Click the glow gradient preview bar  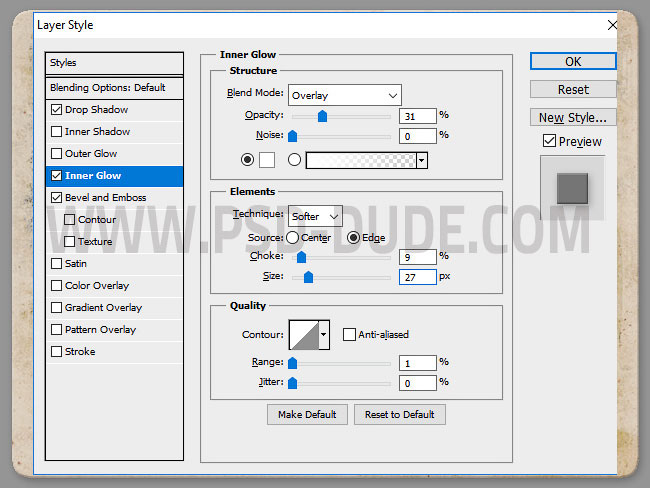(361, 160)
